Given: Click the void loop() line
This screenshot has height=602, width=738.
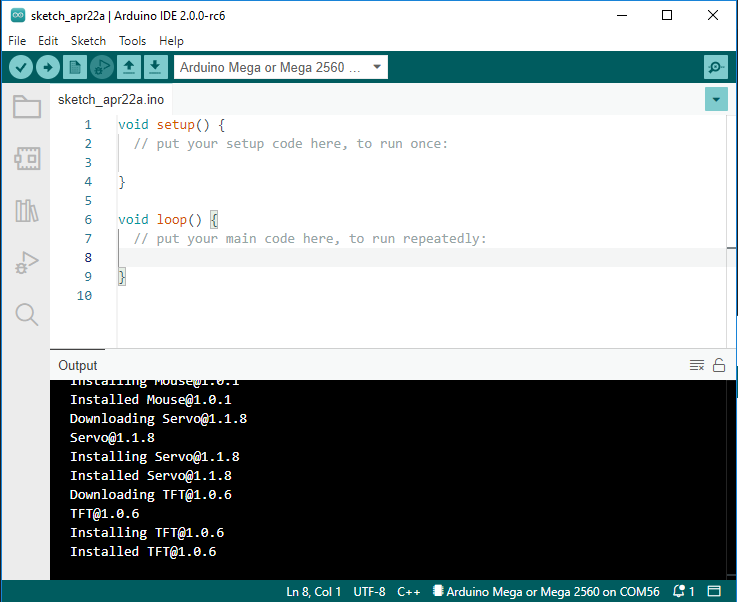Looking at the screenshot, I should point(168,220).
